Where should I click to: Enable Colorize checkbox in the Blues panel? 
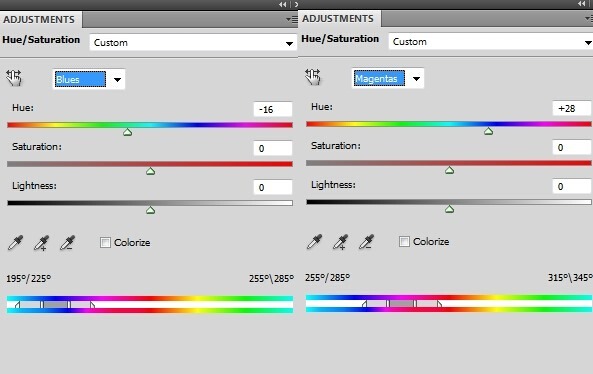pos(105,242)
